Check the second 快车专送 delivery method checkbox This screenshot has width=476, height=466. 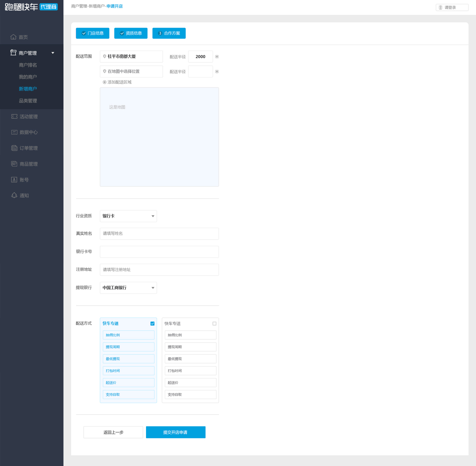pyautogui.click(x=214, y=323)
